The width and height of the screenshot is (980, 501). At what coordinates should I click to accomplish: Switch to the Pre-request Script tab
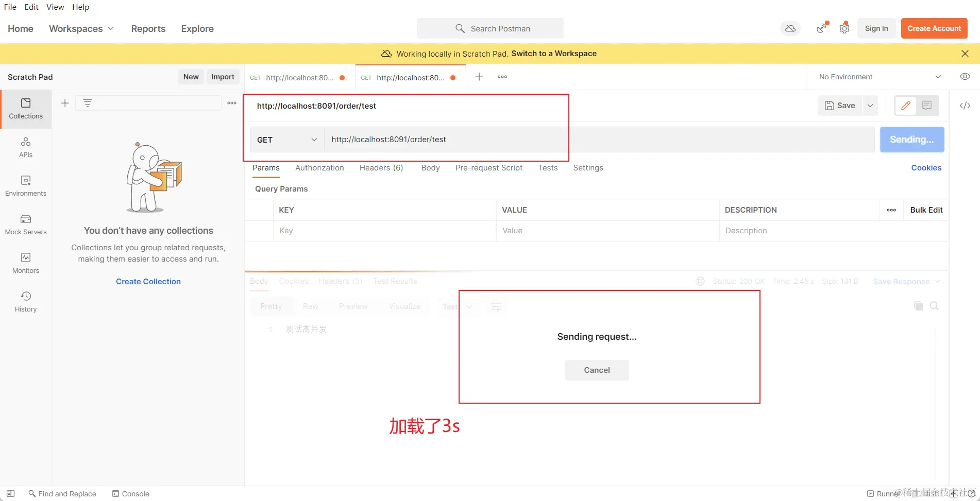click(x=489, y=168)
